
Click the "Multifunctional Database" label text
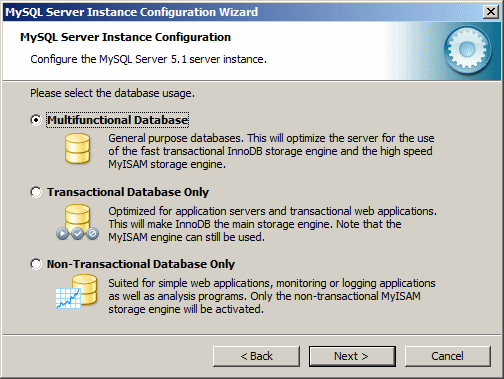pos(118,120)
